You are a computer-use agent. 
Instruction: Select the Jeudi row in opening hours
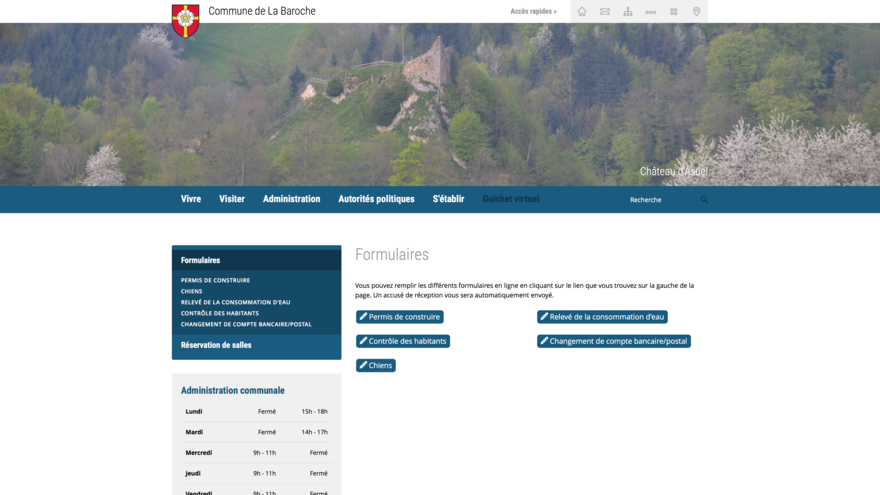point(256,473)
